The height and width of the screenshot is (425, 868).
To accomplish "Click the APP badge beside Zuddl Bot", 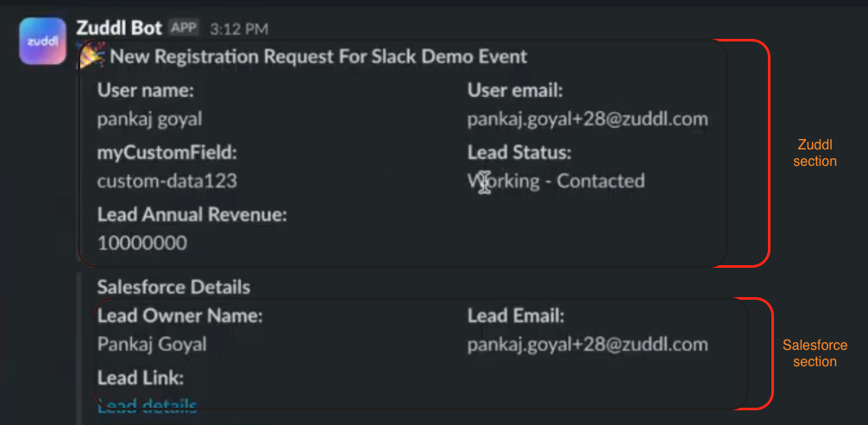I will click(x=184, y=29).
